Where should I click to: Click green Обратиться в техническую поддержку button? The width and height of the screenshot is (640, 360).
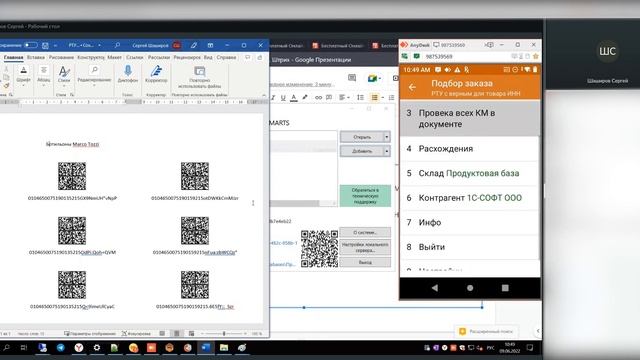pyautogui.click(x=365, y=196)
